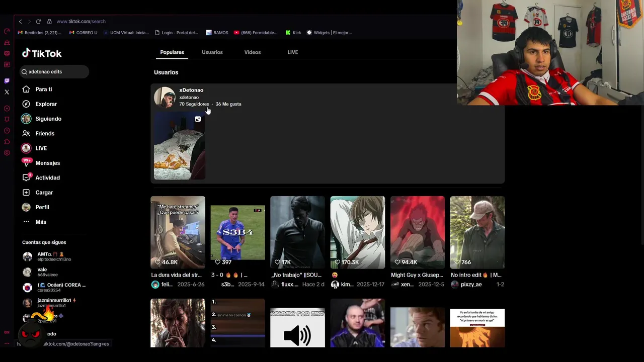Open LIVE in the TikTok sidebar
Viewport: 644px width, 362px height.
41,148
